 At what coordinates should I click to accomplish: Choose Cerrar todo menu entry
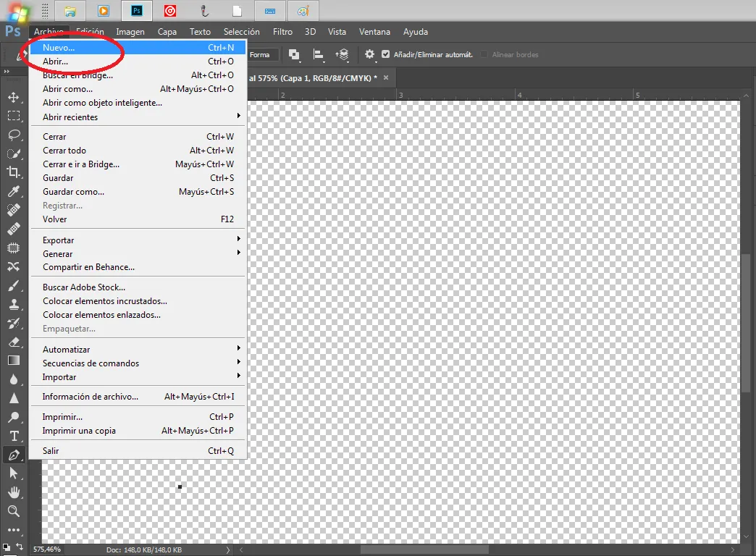(138, 151)
